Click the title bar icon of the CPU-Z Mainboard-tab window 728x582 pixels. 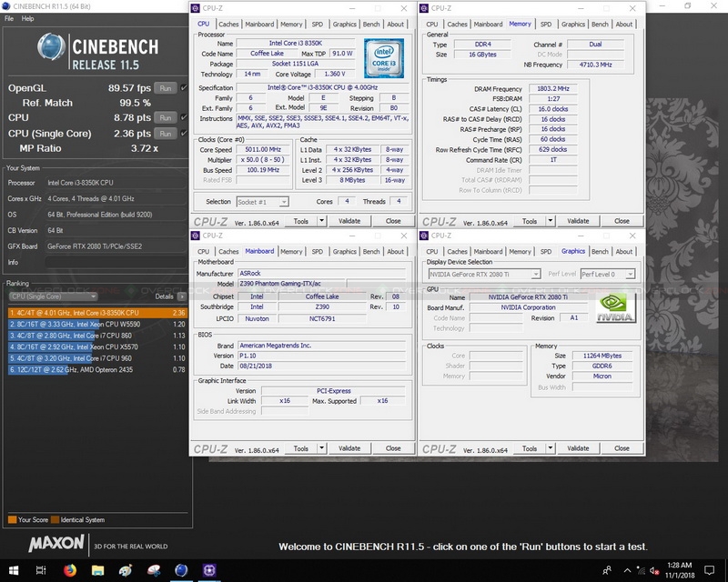tap(196, 236)
